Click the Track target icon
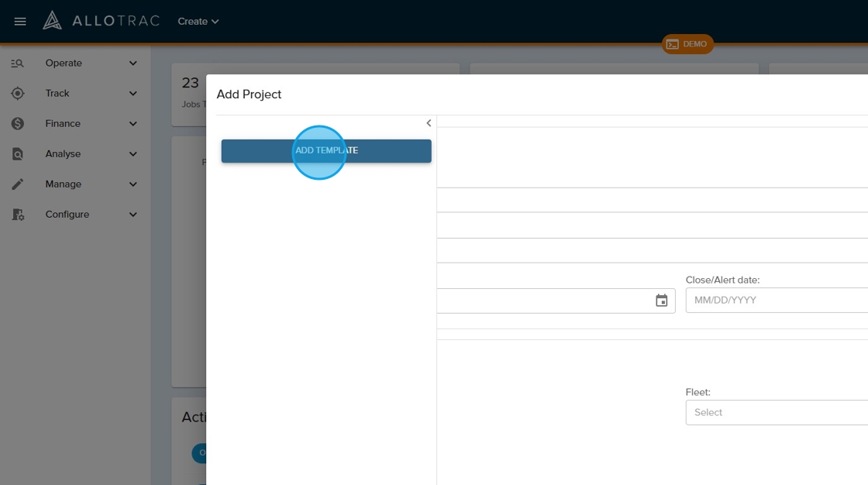 pos(18,94)
